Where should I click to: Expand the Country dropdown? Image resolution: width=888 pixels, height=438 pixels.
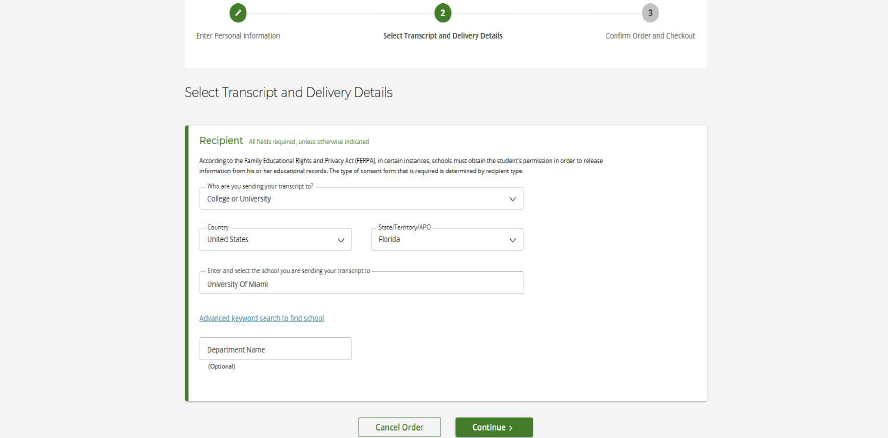pos(275,240)
